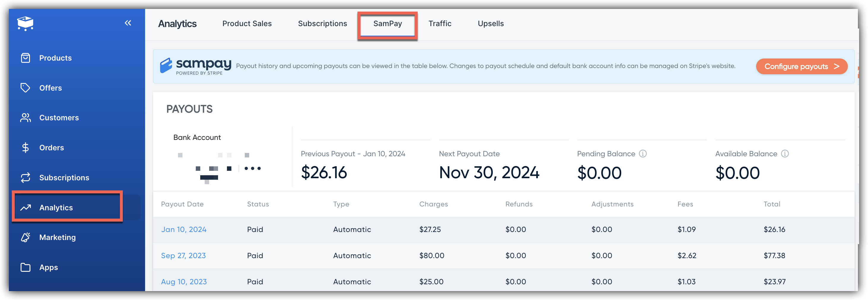Open the Pending Balance info tooltip
The image size is (868, 300).
643,154
